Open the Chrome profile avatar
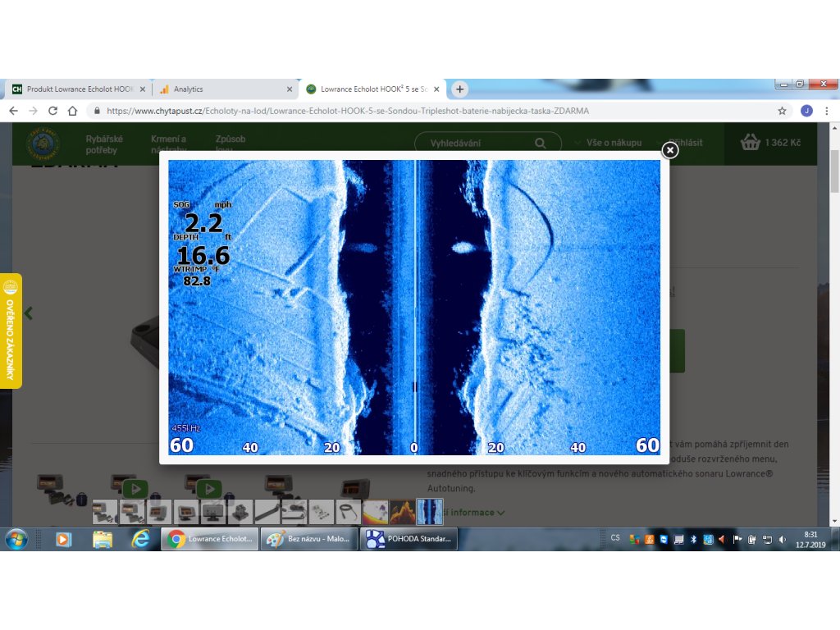 (x=806, y=111)
